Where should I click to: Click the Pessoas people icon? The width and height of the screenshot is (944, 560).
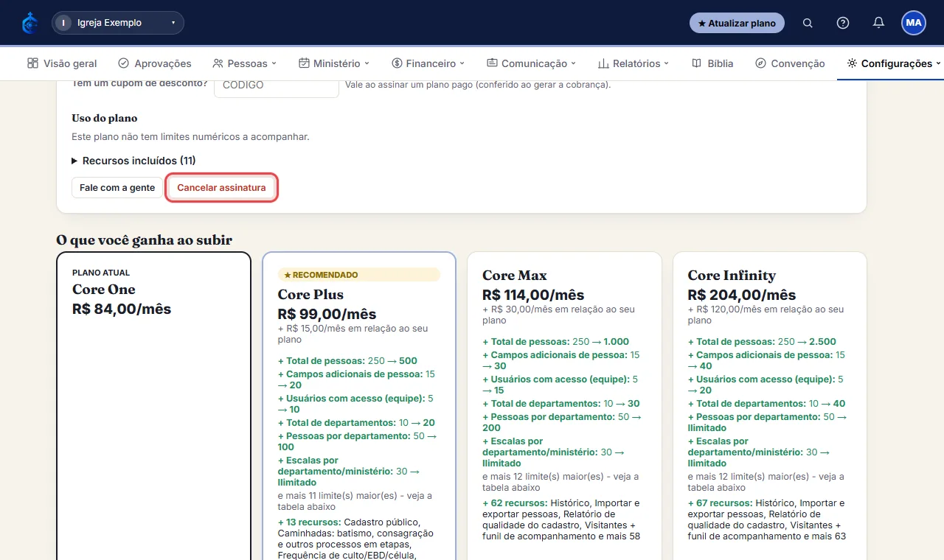[x=218, y=63]
